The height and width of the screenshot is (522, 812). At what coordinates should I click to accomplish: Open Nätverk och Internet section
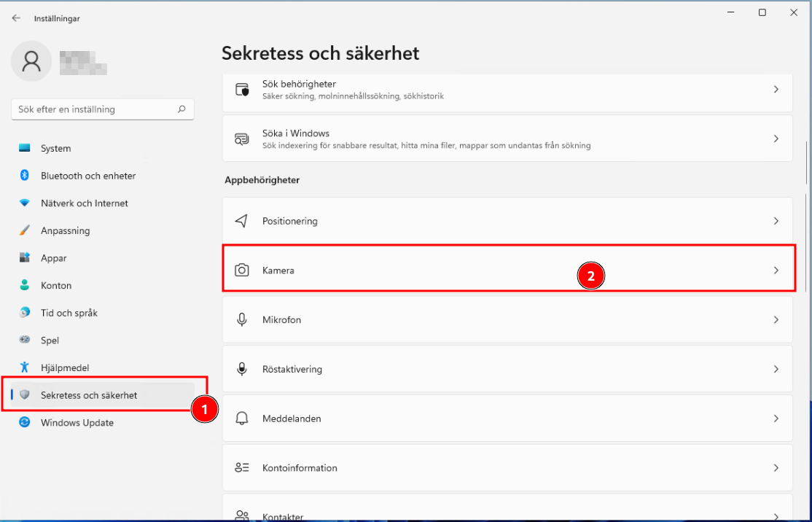tap(103, 203)
